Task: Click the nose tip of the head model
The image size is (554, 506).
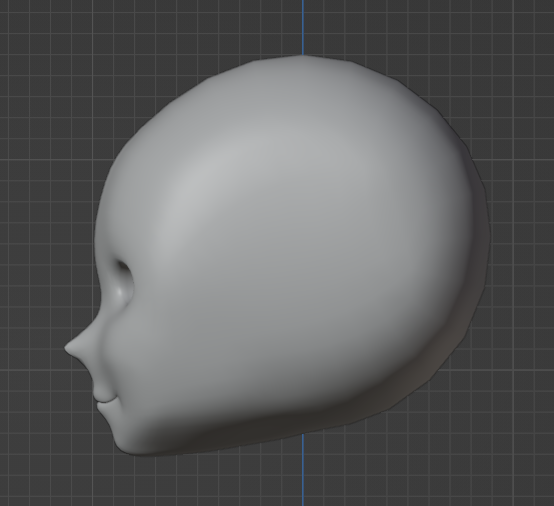Action: [x=68, y=348]
